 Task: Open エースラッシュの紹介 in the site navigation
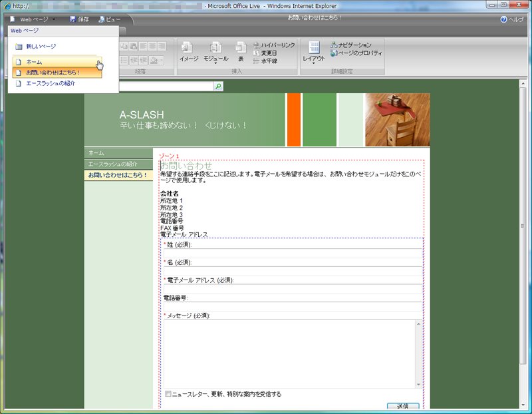pyautogui.click(x=118, y=164)
